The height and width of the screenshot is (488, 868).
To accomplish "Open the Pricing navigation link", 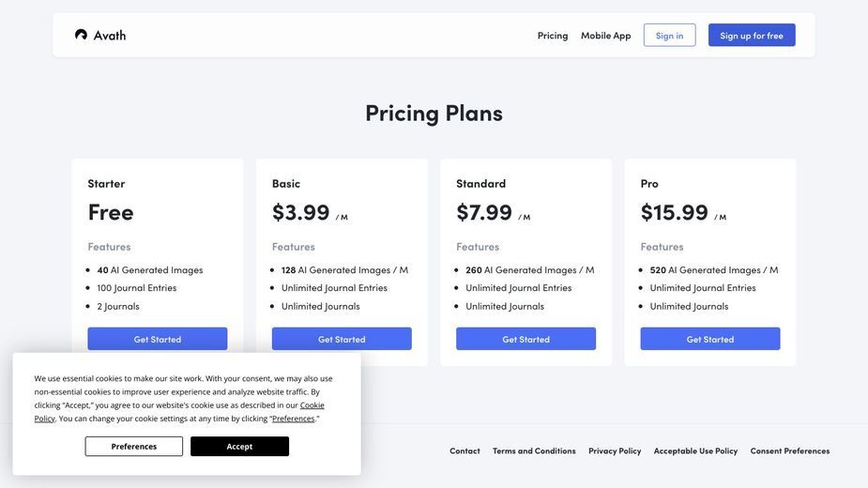I will (553, 36).
